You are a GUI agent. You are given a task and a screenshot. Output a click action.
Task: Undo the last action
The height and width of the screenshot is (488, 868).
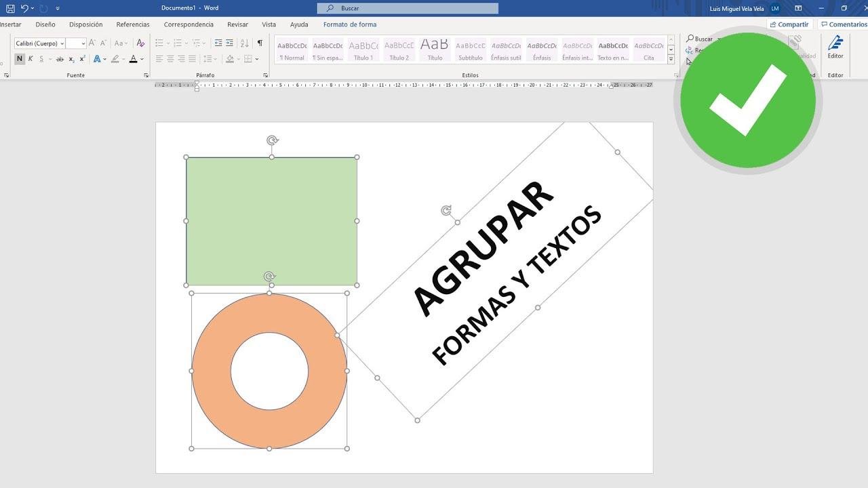(24, 8)
